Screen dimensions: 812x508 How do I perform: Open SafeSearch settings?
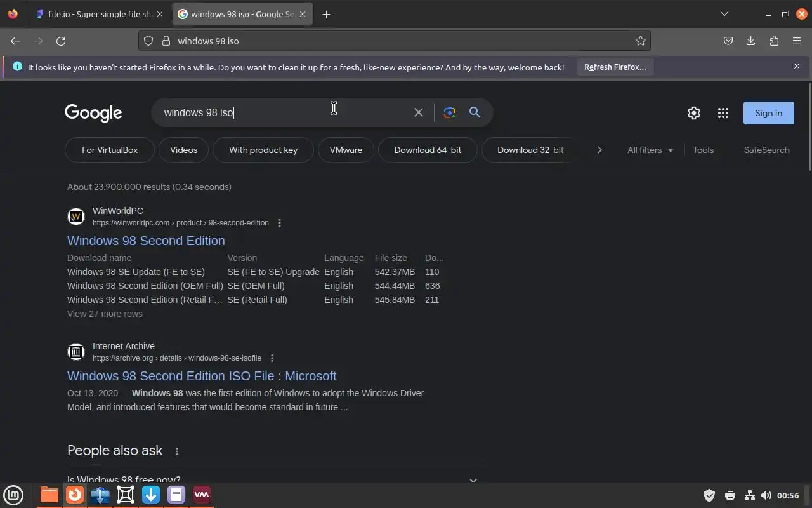click(767, 150)
